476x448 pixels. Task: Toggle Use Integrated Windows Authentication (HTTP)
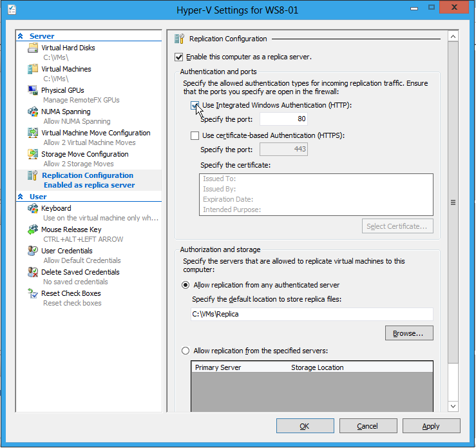[195, 105]
